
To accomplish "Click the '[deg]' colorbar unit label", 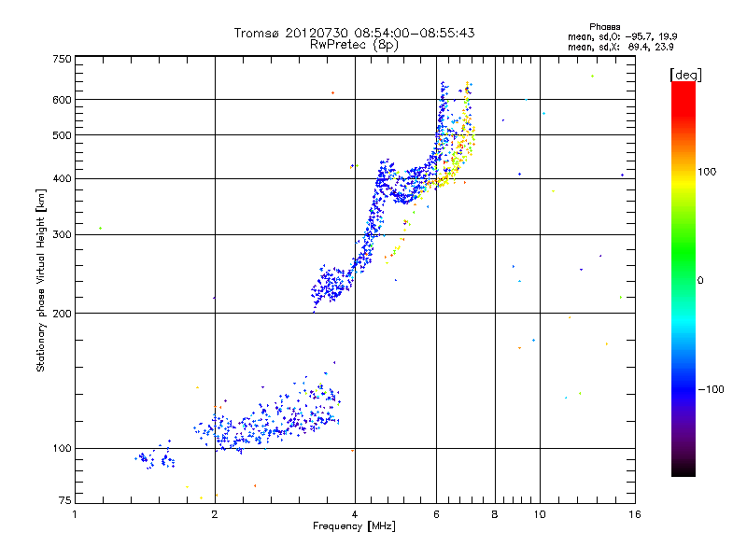I will (x=685, y=76).
